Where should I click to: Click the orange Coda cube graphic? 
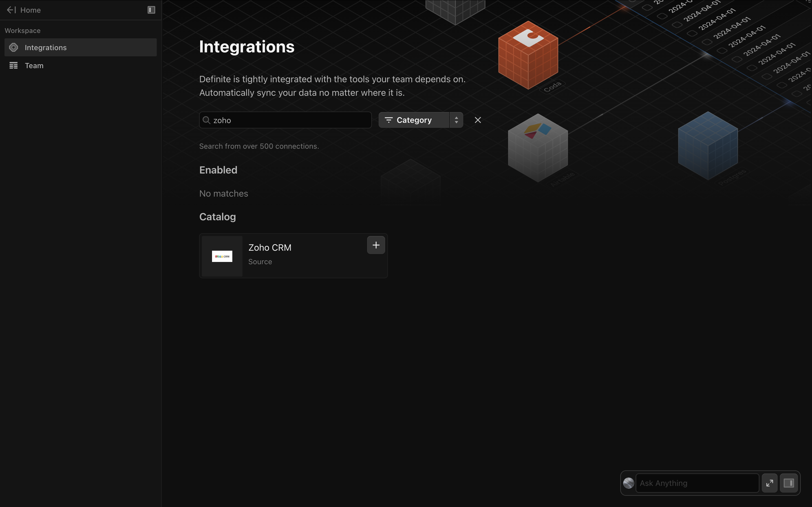tap(528, 55)
